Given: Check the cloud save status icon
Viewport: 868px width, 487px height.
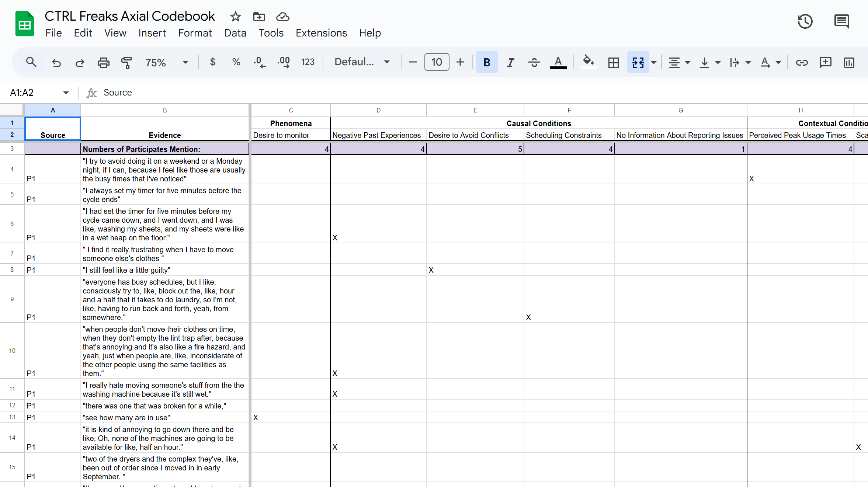Looking at the screenshot, I should click(282, 17).
